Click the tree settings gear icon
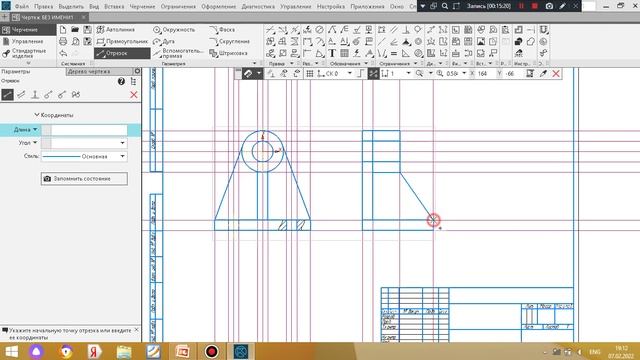 click(x=138, y=71)
